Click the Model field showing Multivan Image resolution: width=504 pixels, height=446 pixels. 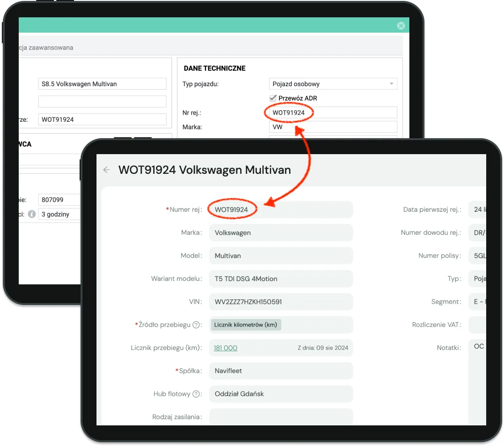(x=281, y=256)
